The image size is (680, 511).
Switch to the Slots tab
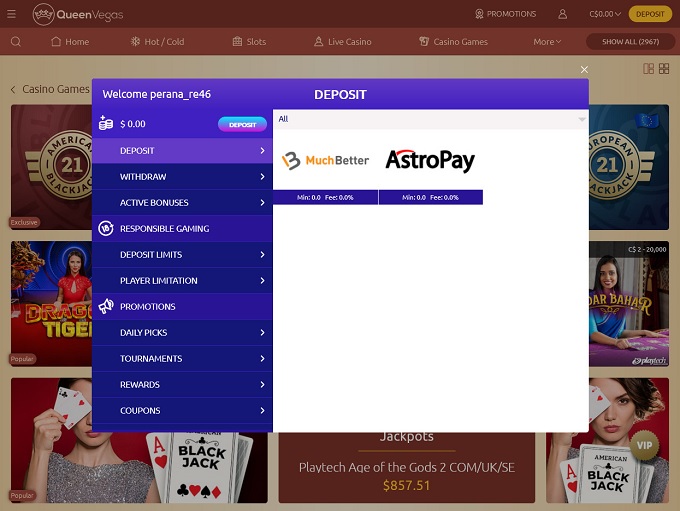click(249, 42)
